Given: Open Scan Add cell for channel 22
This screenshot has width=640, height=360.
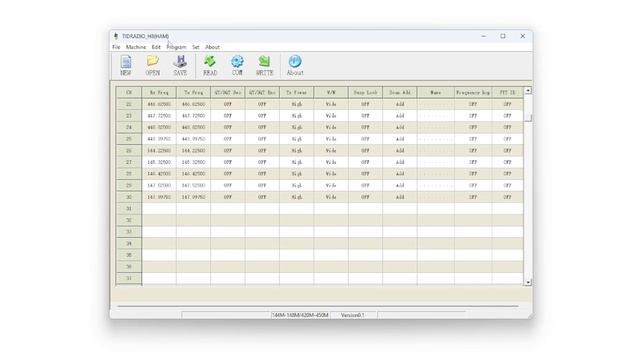Looking at the screenshot, I should pyautogui.click(x=400, y=104).
